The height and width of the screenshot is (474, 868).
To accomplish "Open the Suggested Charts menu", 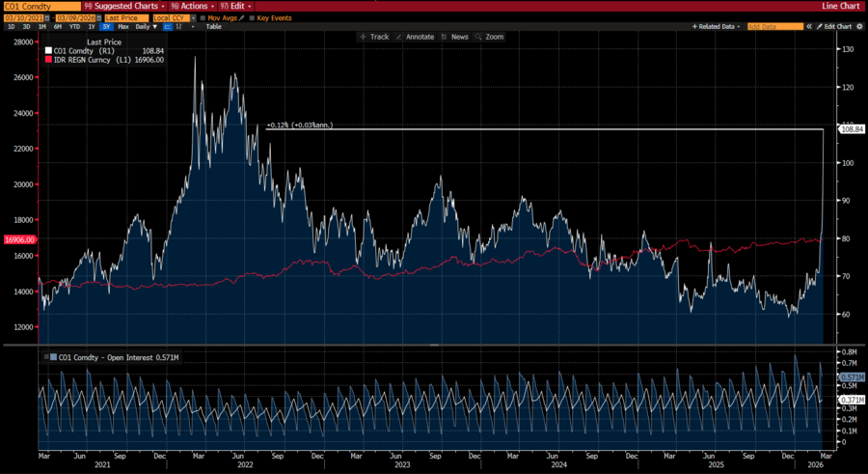I will pyautogui.click(x=124, y=6).
